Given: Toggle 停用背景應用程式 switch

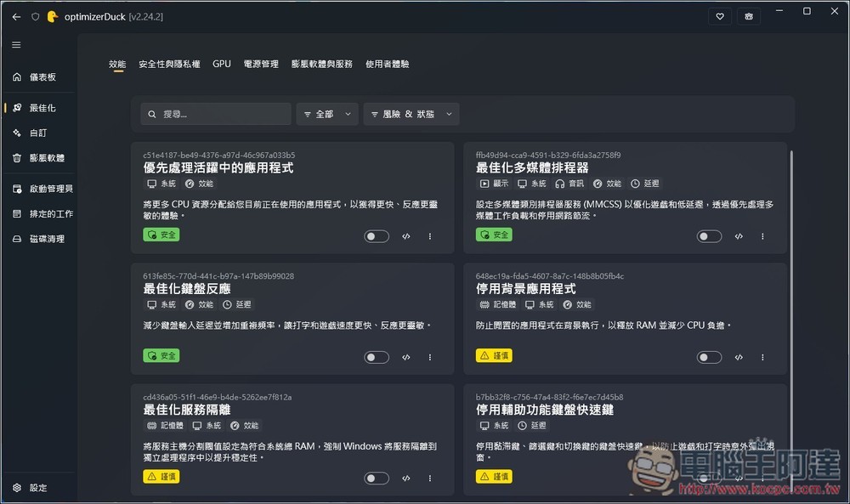Looking at the screenshot, I should (709, 357).
